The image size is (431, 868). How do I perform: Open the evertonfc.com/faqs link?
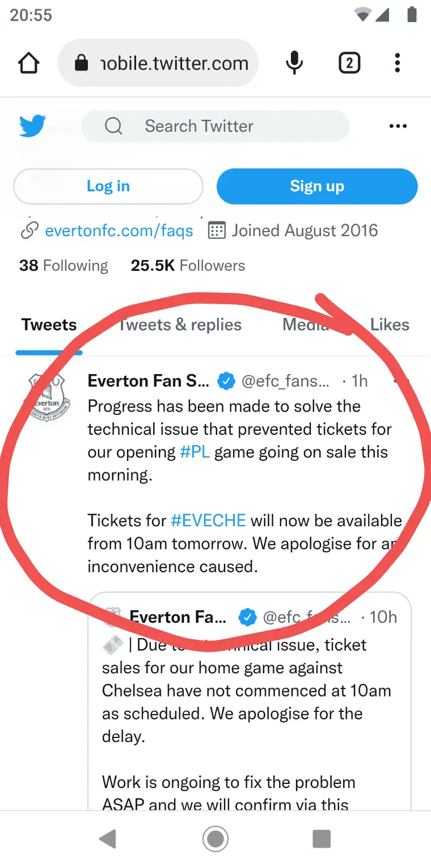(x=119, y=231)
